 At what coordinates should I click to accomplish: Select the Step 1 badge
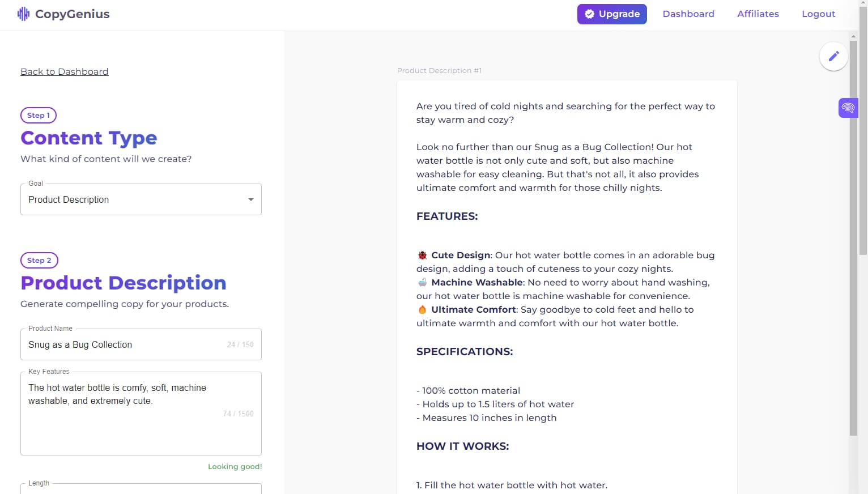[38, 115]
